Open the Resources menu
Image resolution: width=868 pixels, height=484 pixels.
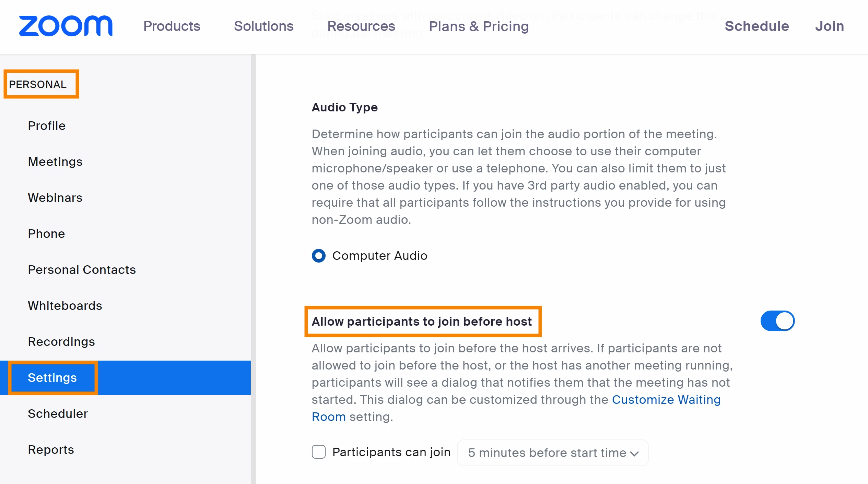(x=361, y=26)
